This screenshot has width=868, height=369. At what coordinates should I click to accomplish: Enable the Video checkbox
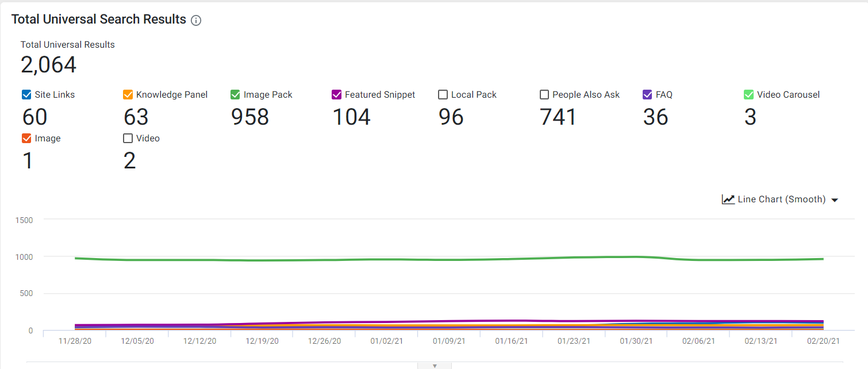(x=128, y=139)
